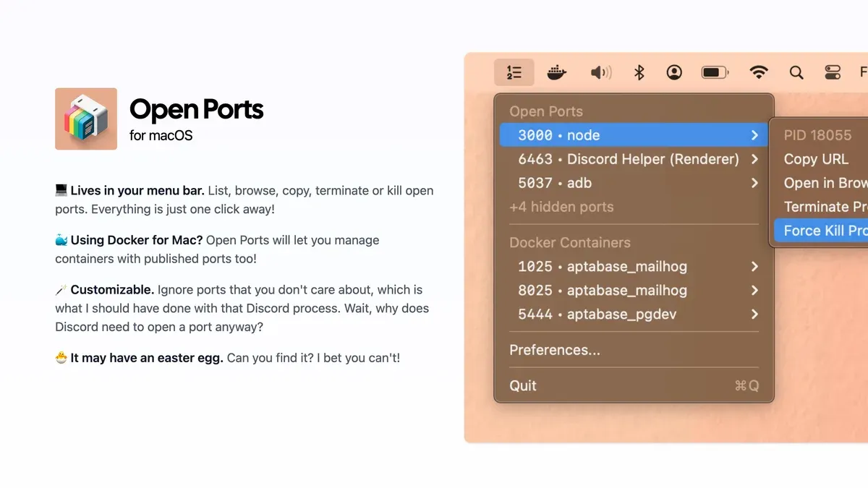Screen dimensions: 868x488
Task: Open the volume speaker menu bar icon
Action: [600, 72]
